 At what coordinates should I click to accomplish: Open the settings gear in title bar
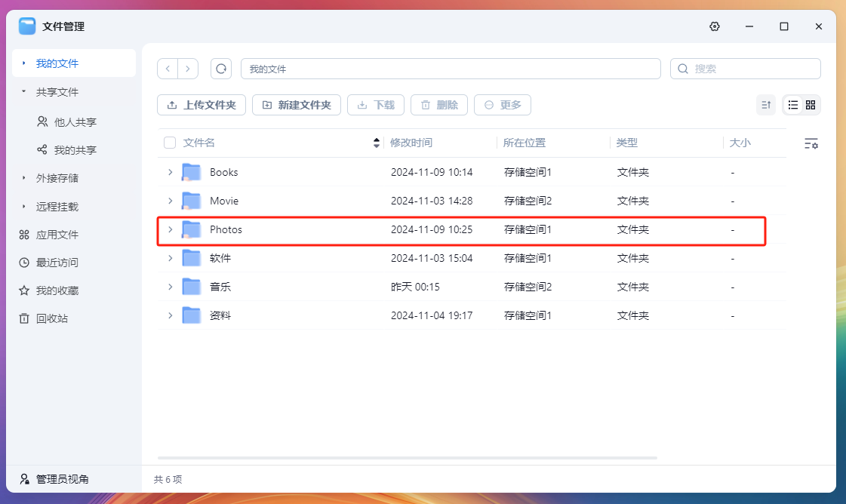click(714, 26)
